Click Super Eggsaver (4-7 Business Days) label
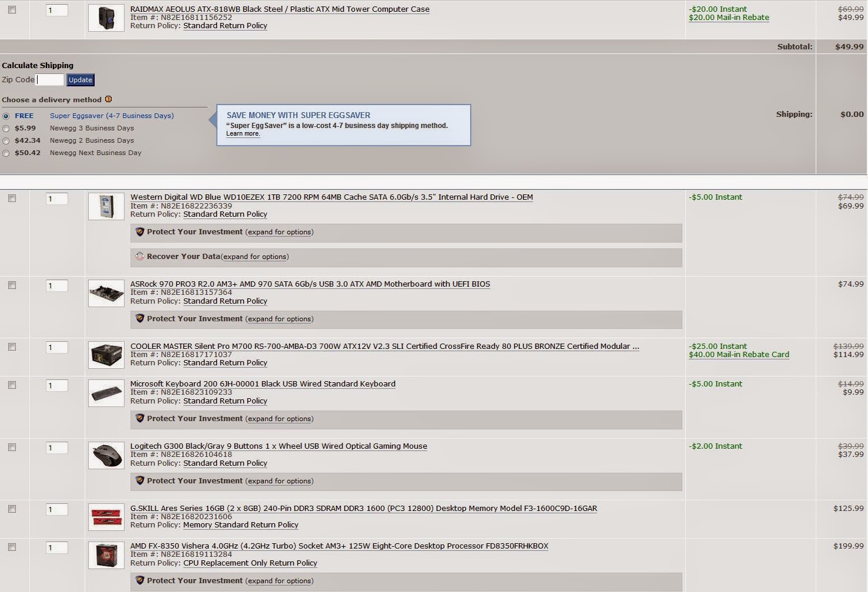 point(112,116)
